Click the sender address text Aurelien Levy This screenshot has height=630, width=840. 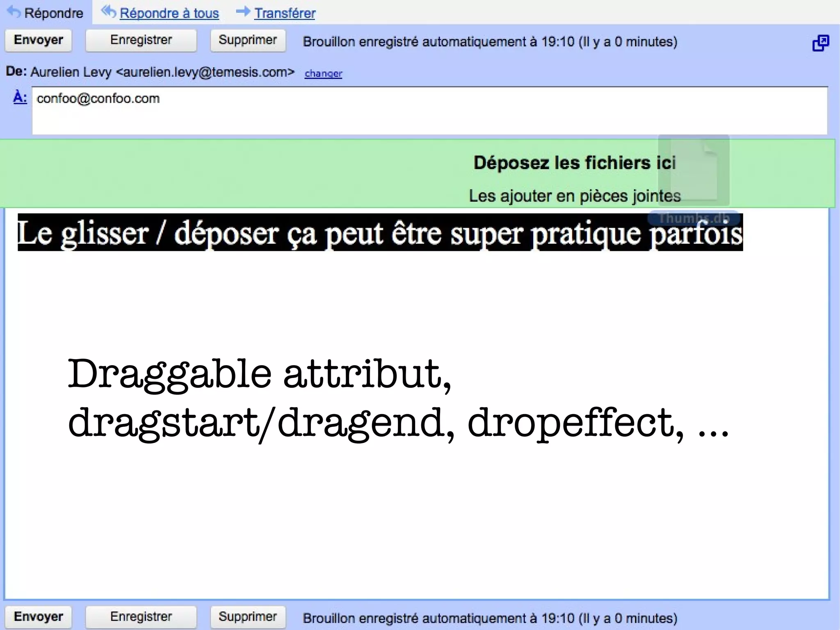point(162,72)
